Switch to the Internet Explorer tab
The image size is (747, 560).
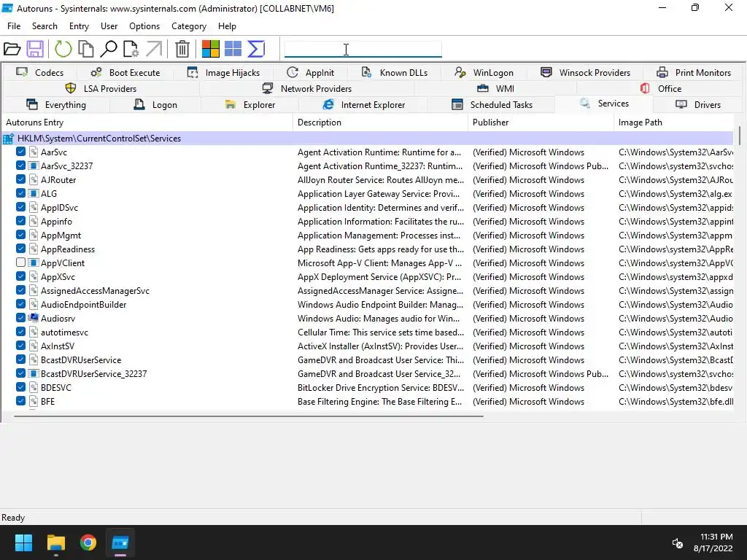tap(363, 105)
